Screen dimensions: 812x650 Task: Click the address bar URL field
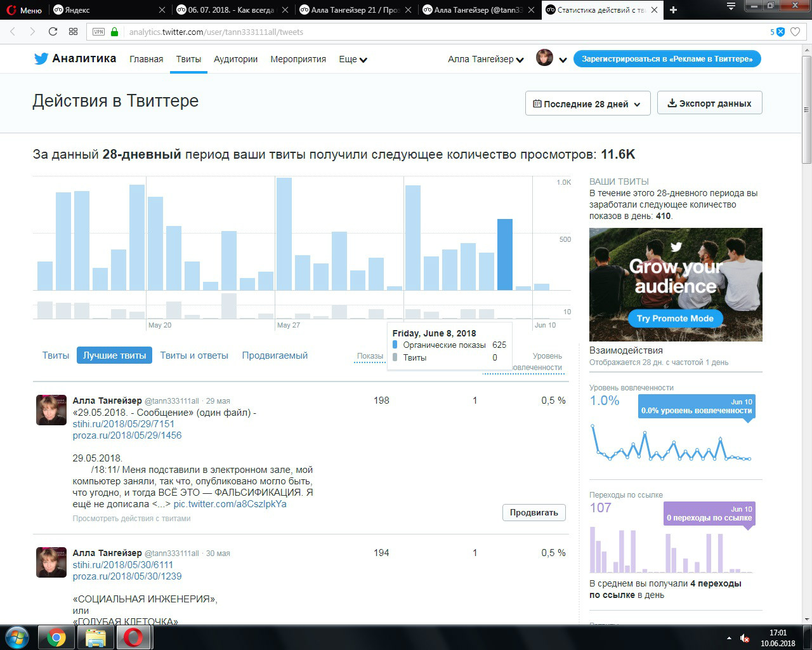(x=444, y=32)
